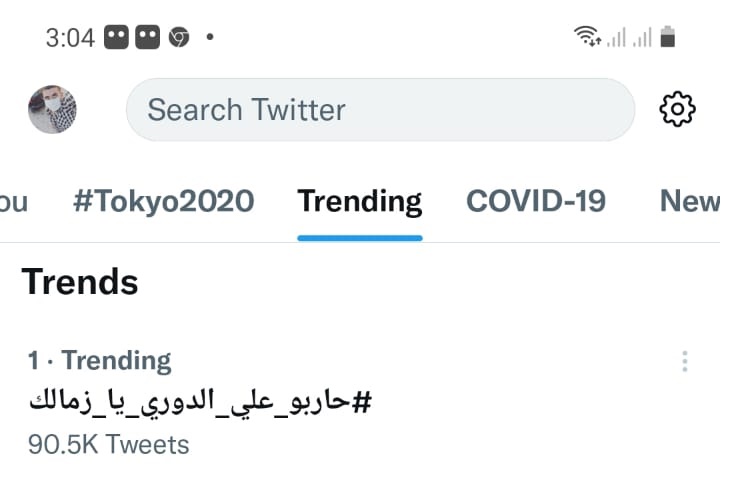Image resolution: width=729 pixels, height=477 pixels.
Task: Open the COVID-19 tab
Action: (x=536, y=201)
